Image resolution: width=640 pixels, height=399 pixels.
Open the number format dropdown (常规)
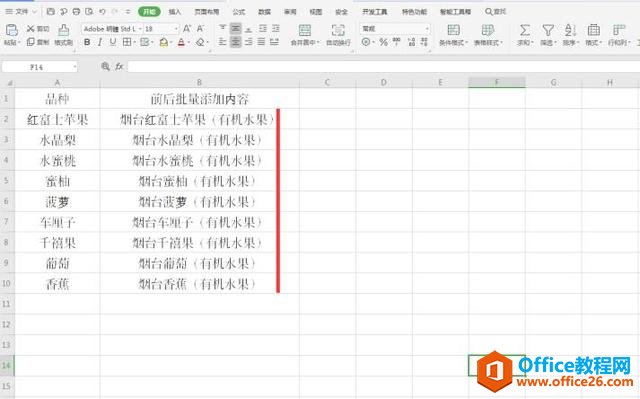[427, 29]
